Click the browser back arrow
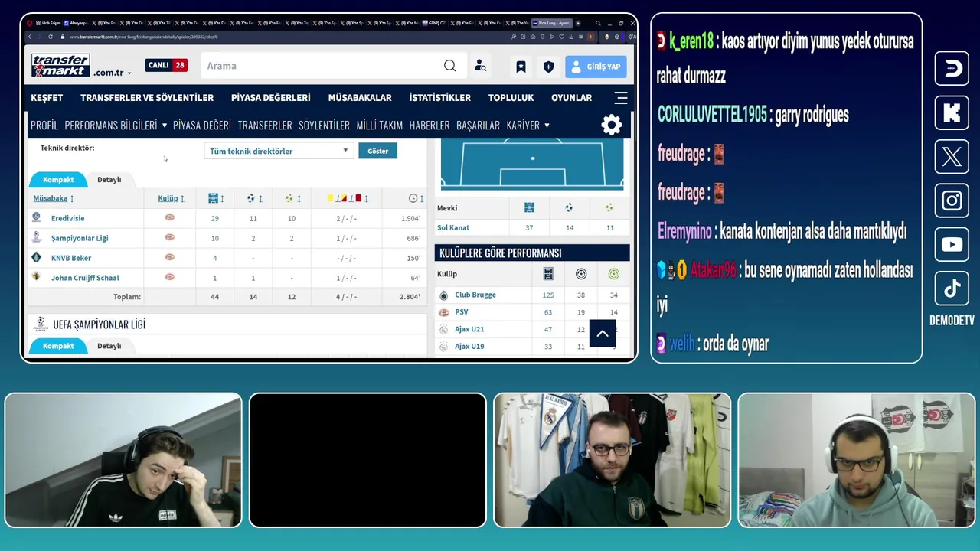Viewport: 980px width, 551px height. pyautogui.click(x=30, y=37)
